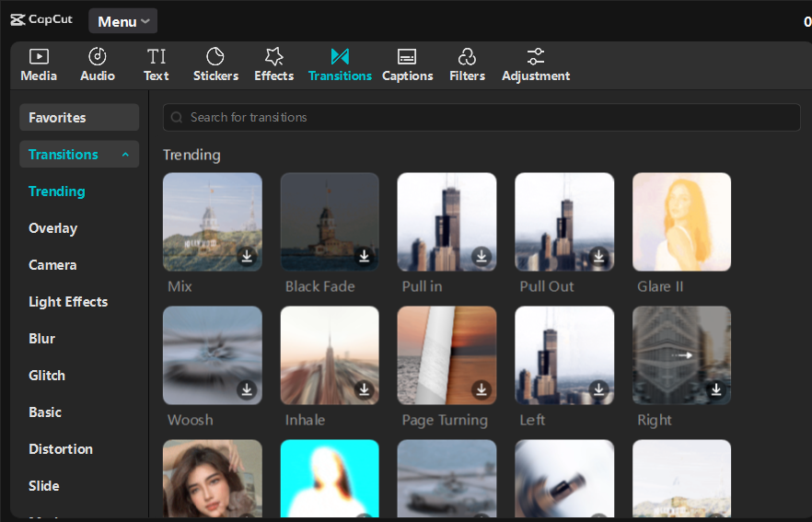Image resolution: width=812 pixels, height=522 pixels.
Task: Select the Overlay transitions category
Action: (x=52, y=228)
